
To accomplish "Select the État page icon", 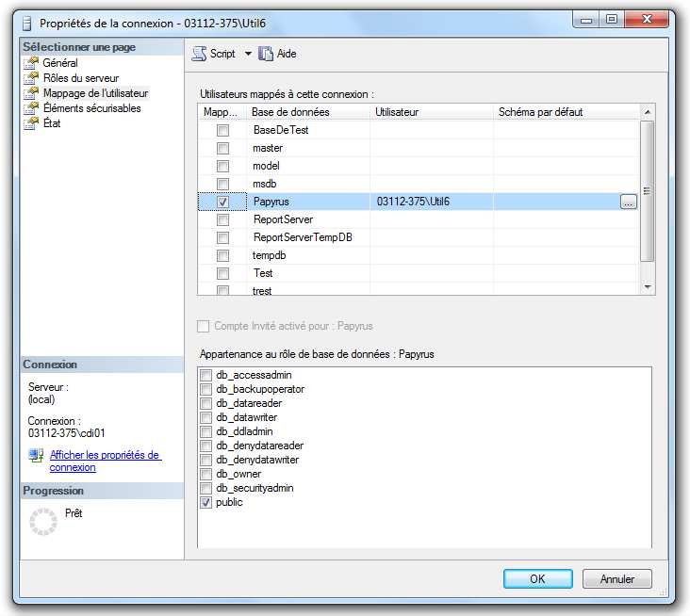I will 31,123.
